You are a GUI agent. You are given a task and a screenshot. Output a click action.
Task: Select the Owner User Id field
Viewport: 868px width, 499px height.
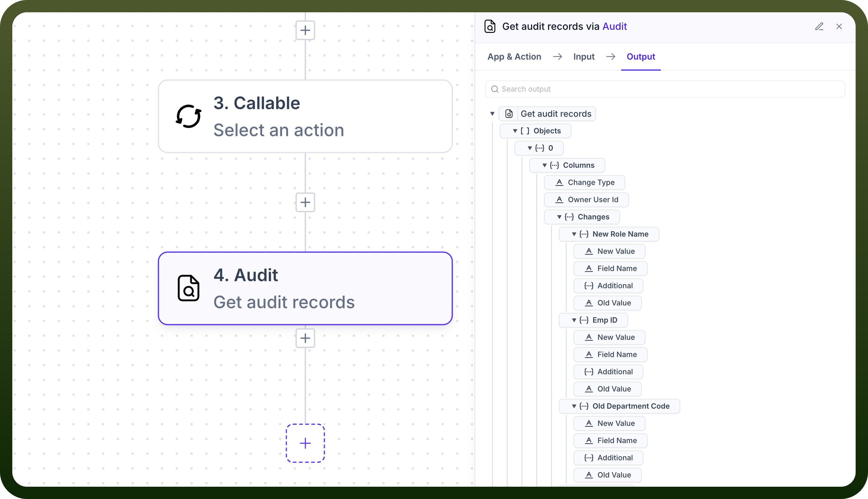(x=586, y=199)
